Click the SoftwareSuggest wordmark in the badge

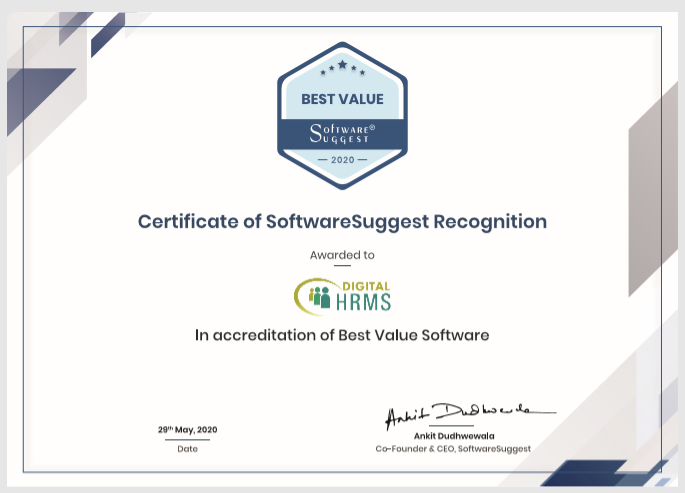click(342, 134)
